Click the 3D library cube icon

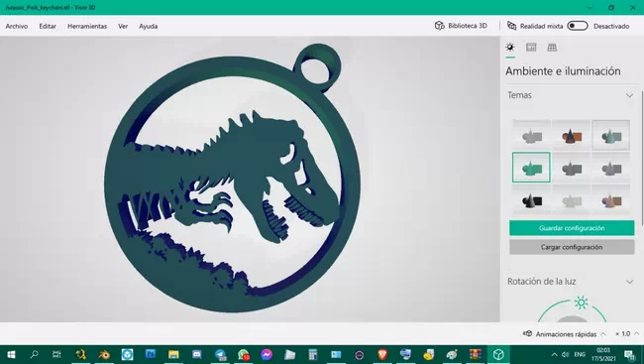coord(440,26)
